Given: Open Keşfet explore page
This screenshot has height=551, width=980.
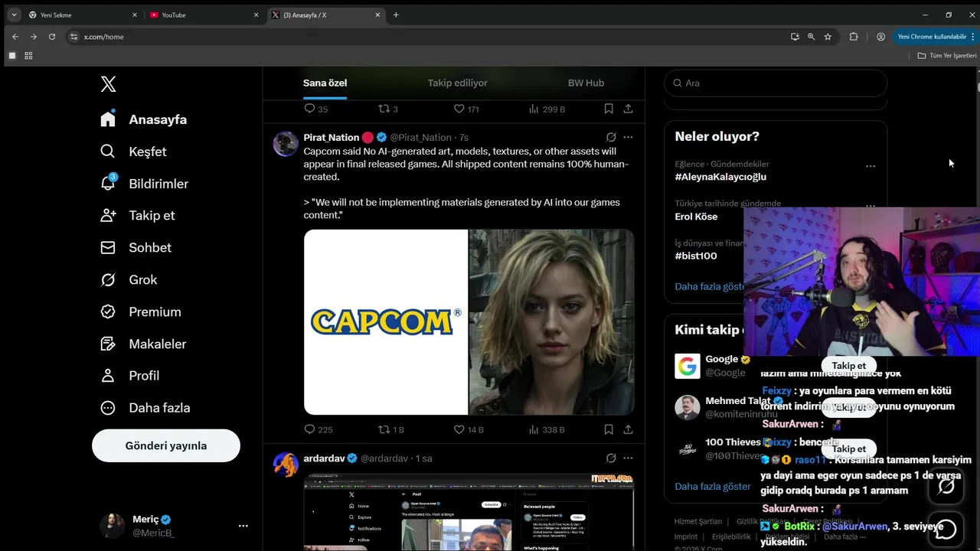Looking at the screenshot, I should pos(133,152).
